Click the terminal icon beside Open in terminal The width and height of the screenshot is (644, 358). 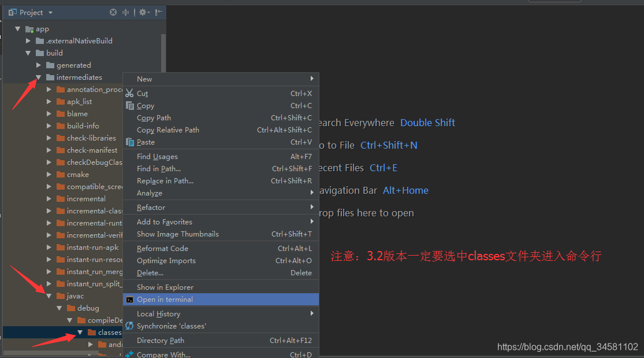129,300
